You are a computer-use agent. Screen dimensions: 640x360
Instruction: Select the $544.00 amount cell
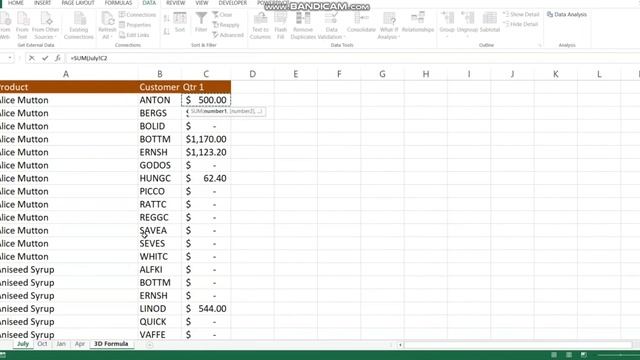point(206,309)
